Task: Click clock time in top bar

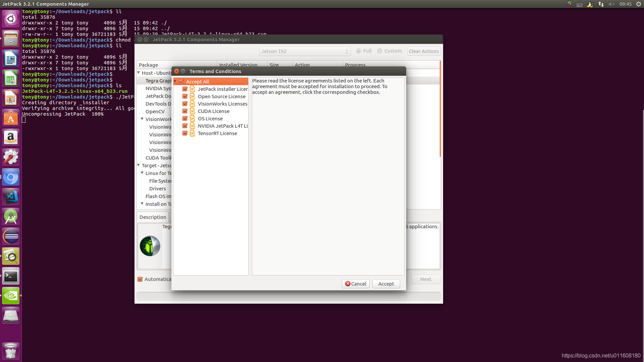Action: click(x=625, y=4)
